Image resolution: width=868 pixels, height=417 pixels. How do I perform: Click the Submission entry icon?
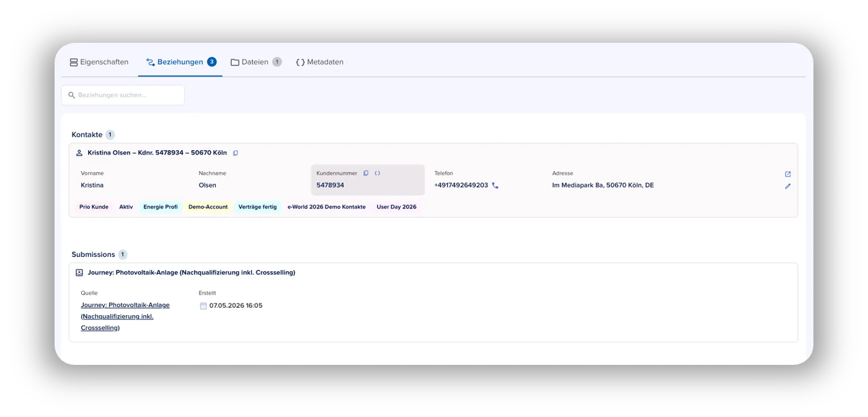pos(79,272)
